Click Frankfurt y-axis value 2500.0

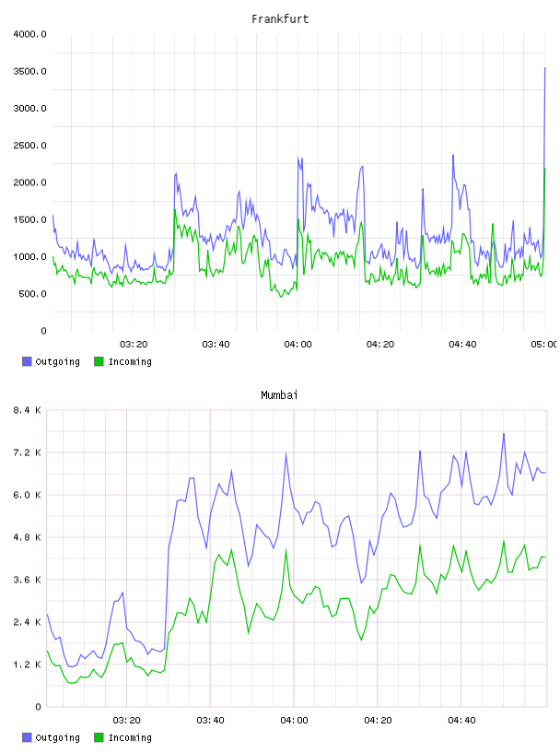click(30, 146)
